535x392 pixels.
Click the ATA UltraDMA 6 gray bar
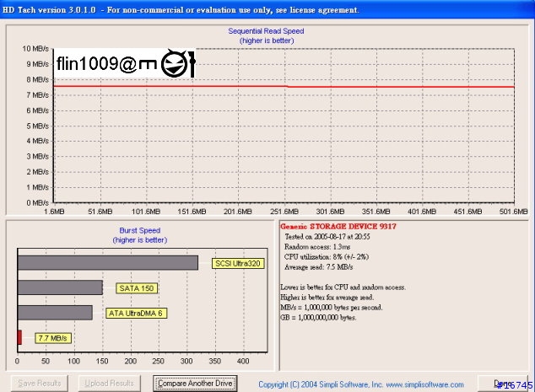point(55,313)
